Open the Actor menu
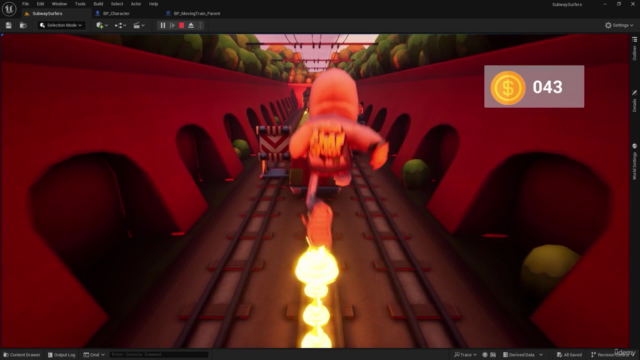 coord(136,4)
